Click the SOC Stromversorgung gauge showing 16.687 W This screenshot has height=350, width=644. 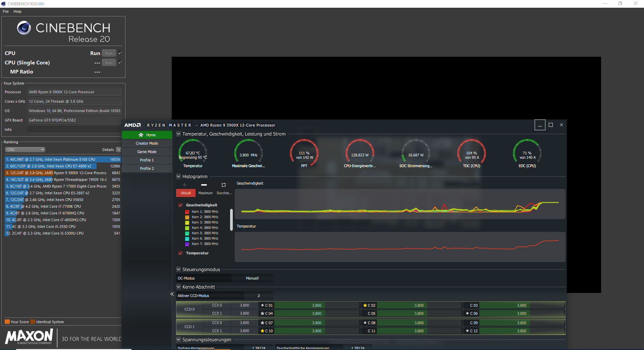(x=416, y=153)
